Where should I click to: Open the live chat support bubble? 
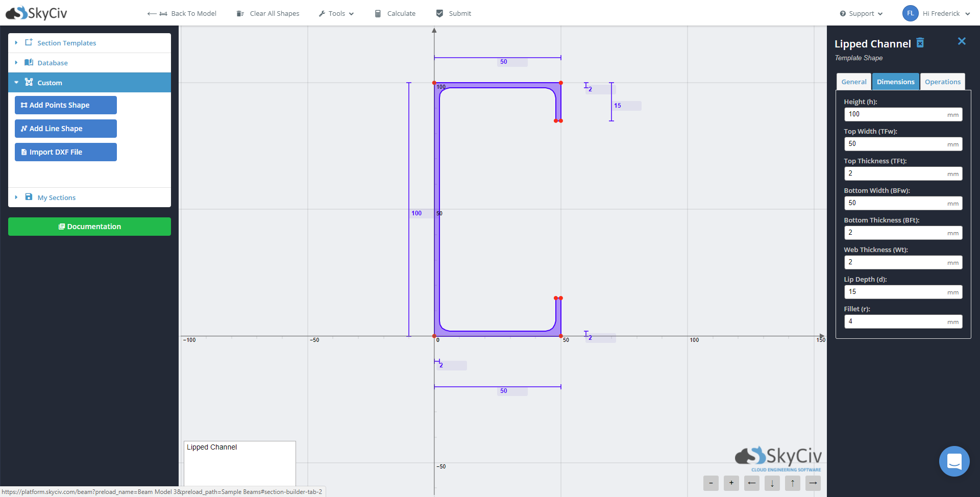(x=954, y=461)
